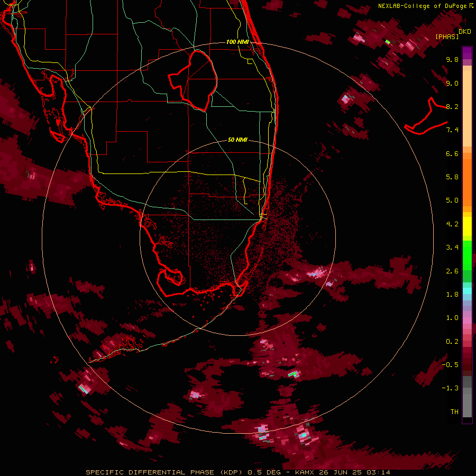The image size is (476, 476).
Task: Pick the purple segment atop the color bar
Action: [x=467, y=53]
